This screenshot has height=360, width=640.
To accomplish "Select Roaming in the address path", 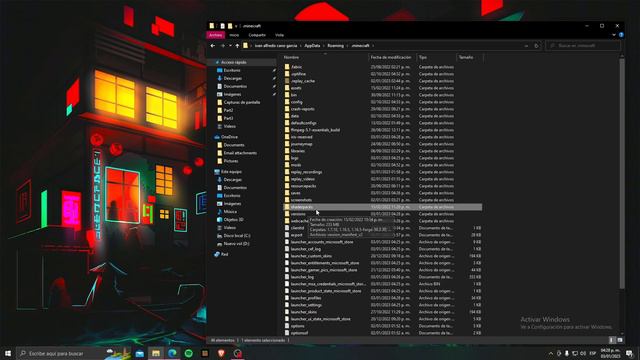I will coord(336,46).
